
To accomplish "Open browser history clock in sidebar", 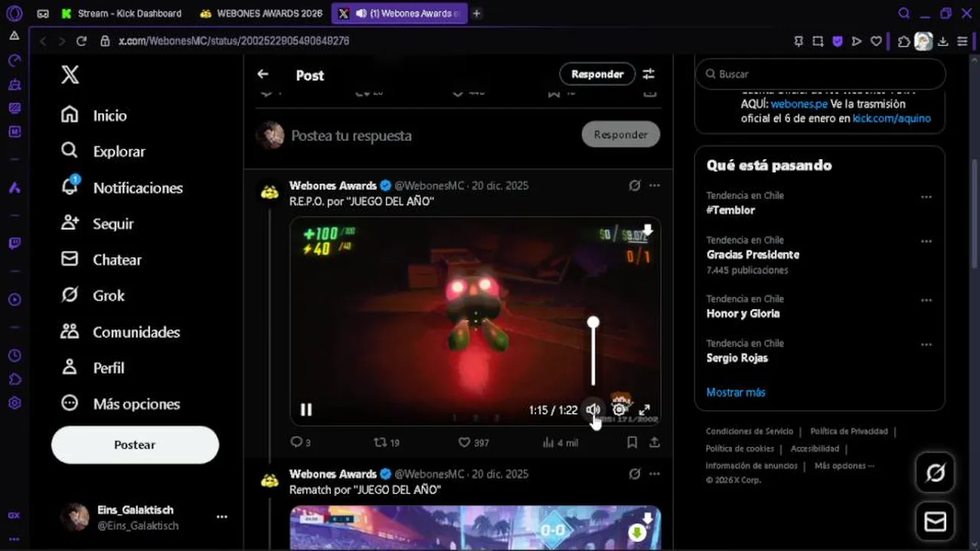I will point(14,356).
